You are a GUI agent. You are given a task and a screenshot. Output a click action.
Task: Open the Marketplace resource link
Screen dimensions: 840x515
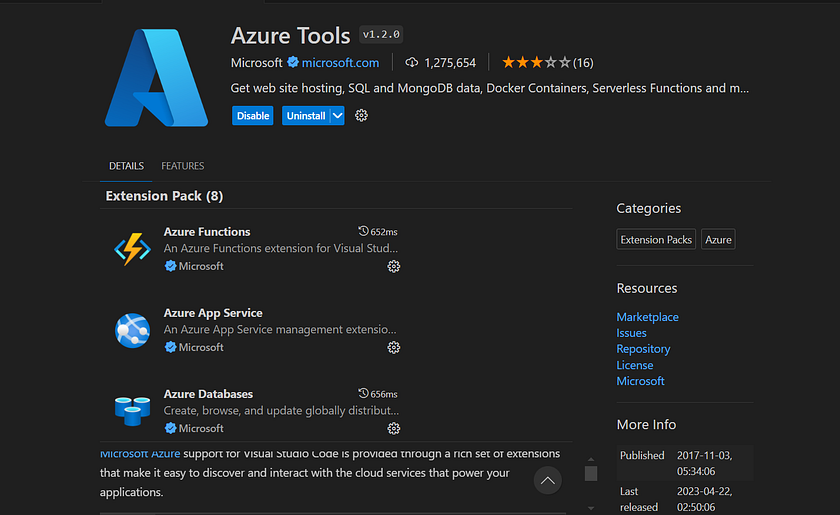(x=647, y=317)
